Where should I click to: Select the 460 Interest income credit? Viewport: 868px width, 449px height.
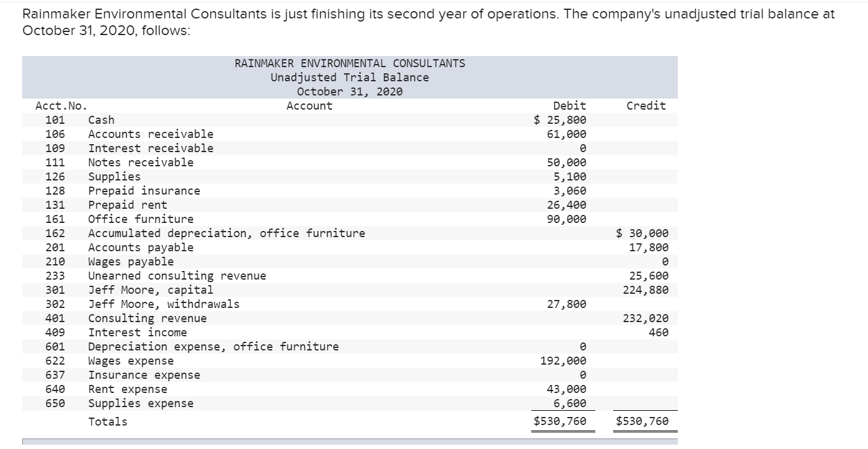pos(659,332)
